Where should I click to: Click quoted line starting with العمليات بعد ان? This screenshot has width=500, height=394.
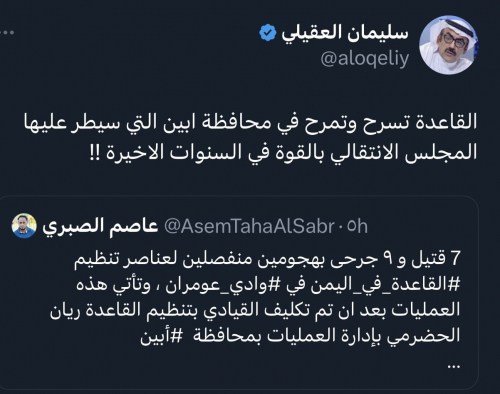[x=255, y=310]
